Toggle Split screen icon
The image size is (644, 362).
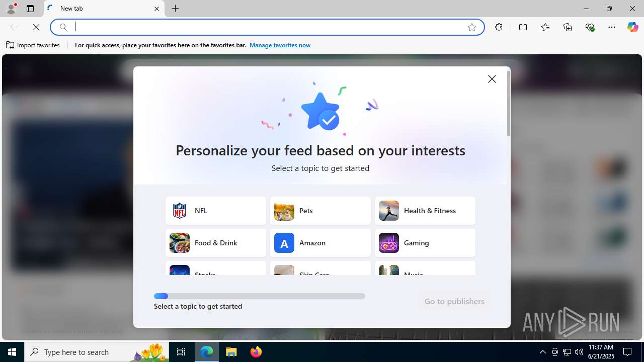523,27
